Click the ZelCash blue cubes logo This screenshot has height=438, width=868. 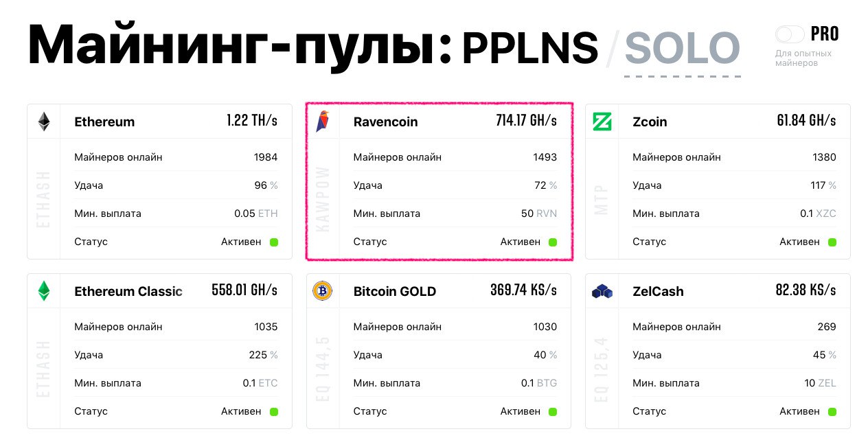click(x=602, y=291)
